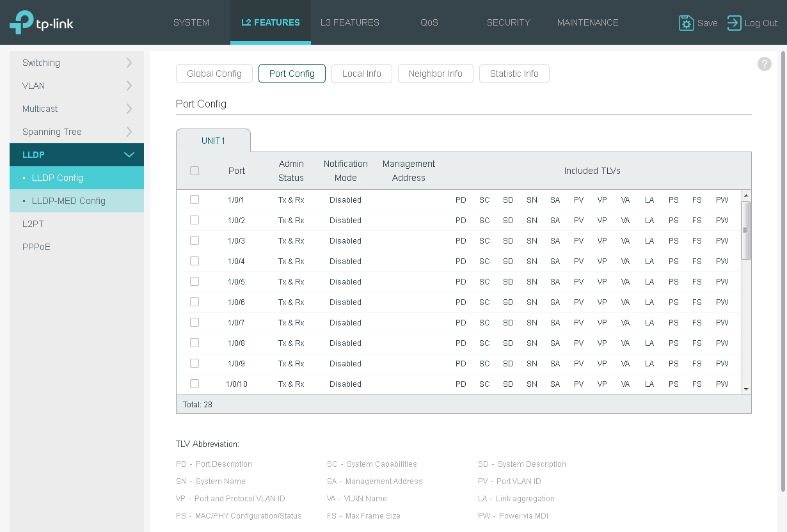Tick the checkbox for port 1/0/1
Screen dimensions: 787x532
tap(195, 199)
